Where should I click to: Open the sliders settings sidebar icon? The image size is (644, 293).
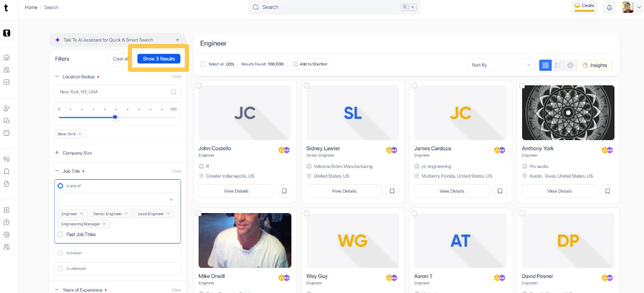6,159
